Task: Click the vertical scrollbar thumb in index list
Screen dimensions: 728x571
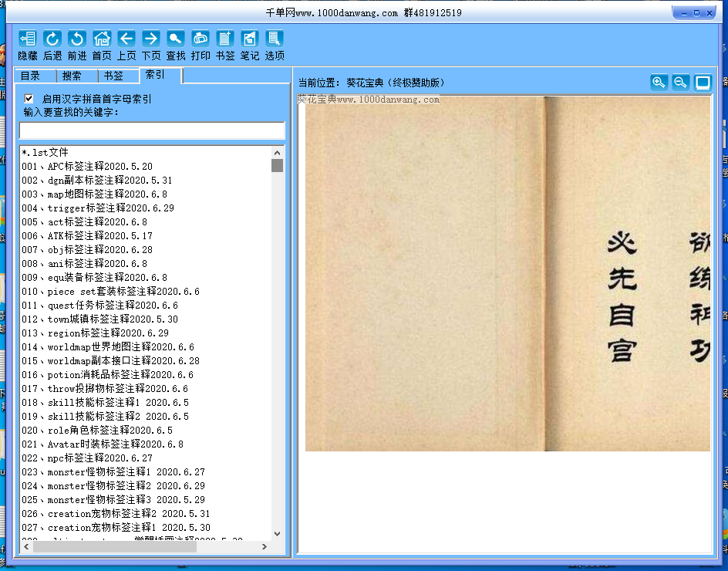Action: click(x=277, y=165)
